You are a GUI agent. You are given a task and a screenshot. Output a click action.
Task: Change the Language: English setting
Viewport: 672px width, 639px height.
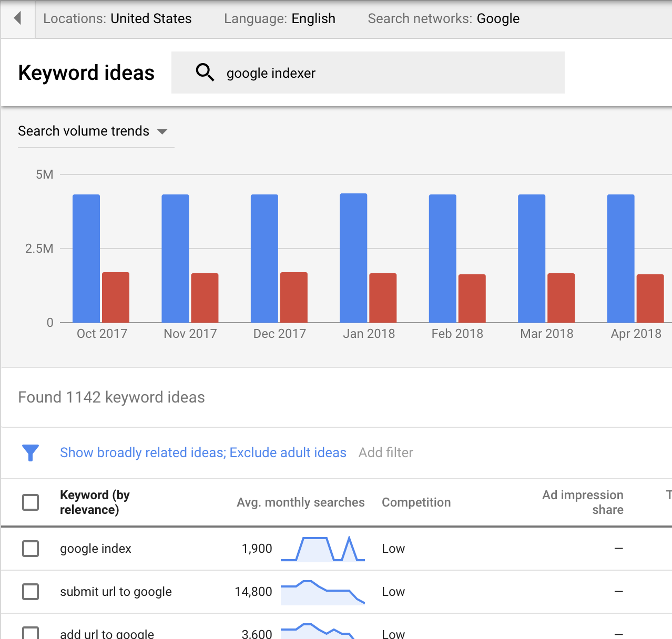279,19
